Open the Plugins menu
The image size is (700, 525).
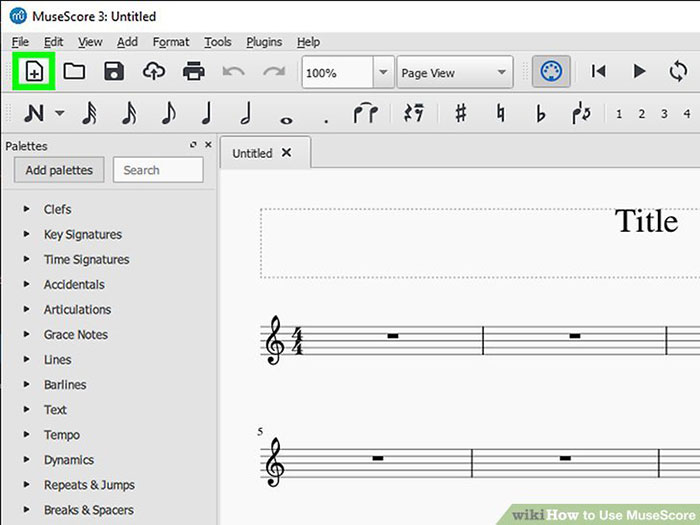[x=263, y=42]
